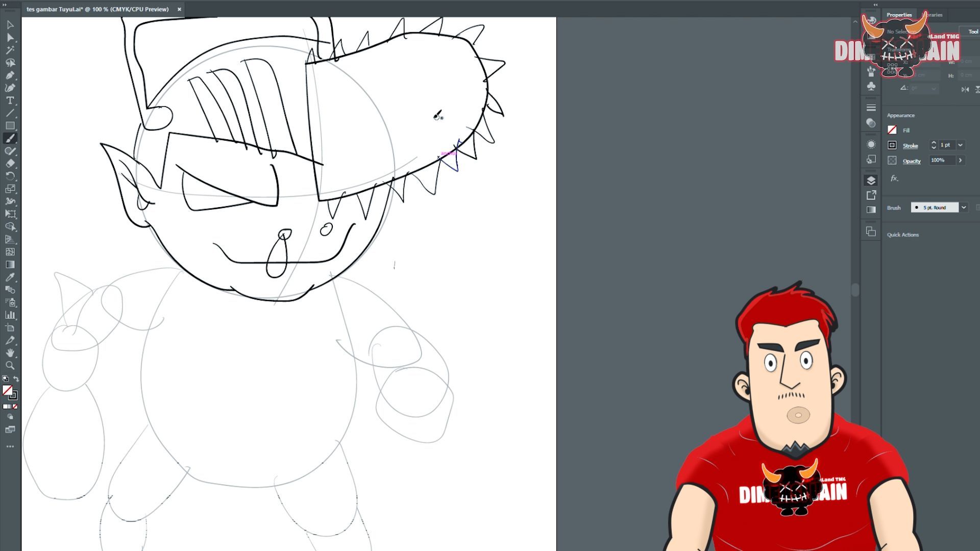Click the brush definition dropdown arrow
Image resolution: width=980 pixels, height=551 pixels.
964,208
